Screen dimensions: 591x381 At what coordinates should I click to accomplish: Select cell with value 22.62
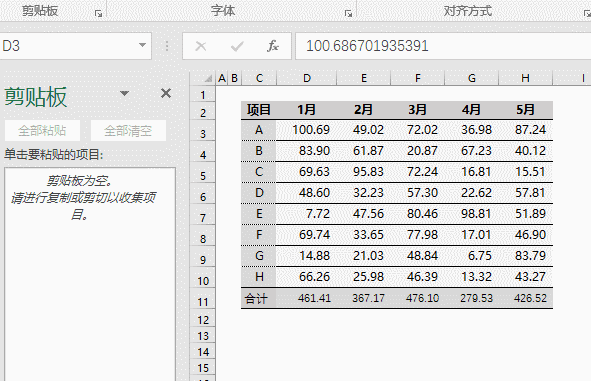point(472,193)
